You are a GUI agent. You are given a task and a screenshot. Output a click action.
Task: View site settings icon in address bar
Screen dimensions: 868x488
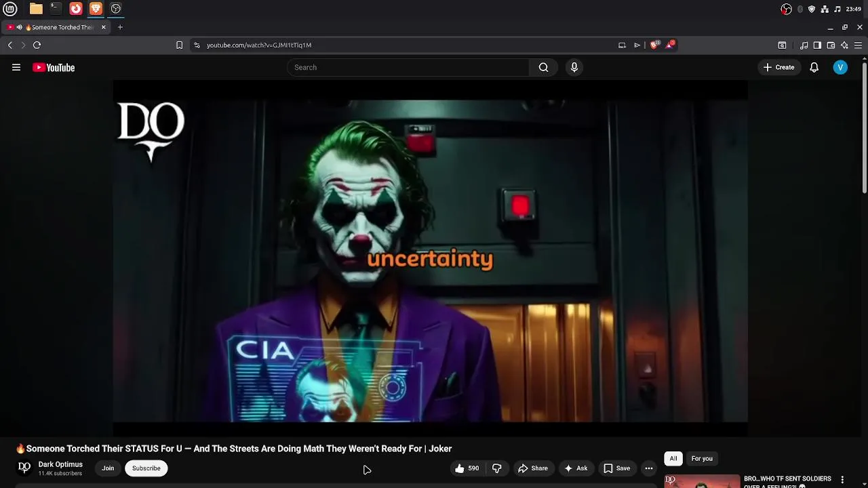tap(197, 45)
